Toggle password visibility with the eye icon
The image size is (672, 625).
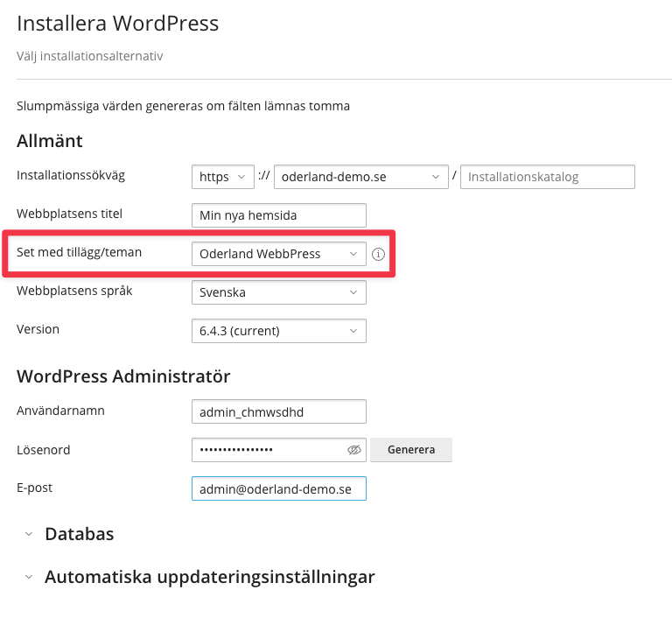[353, 450]
